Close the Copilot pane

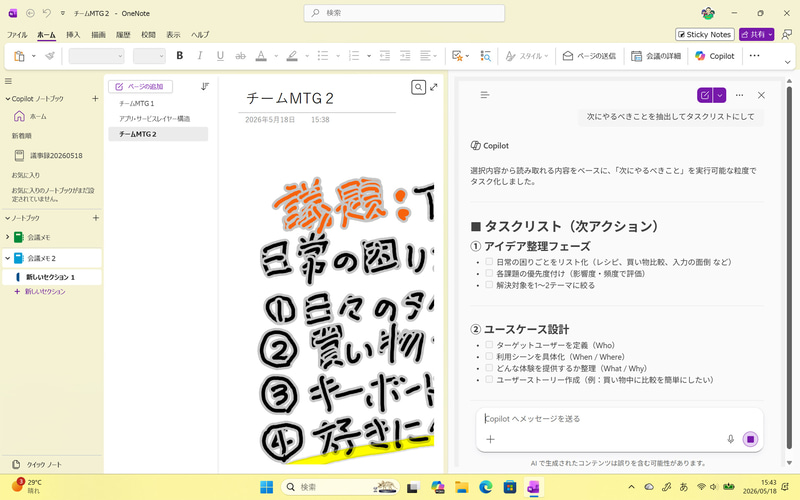click(761, 95)
